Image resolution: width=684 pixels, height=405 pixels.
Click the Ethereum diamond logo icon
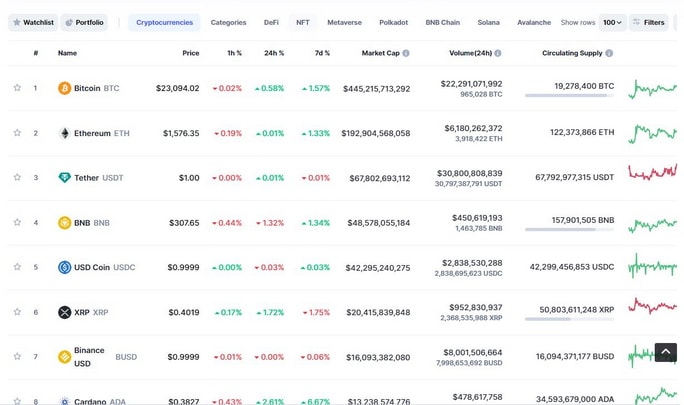point(65,133)
